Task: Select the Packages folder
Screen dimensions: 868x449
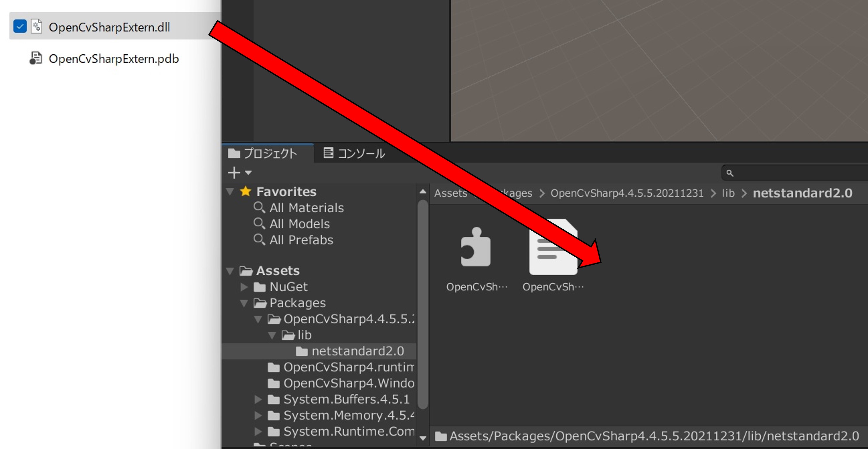Action: pos(298,303)
